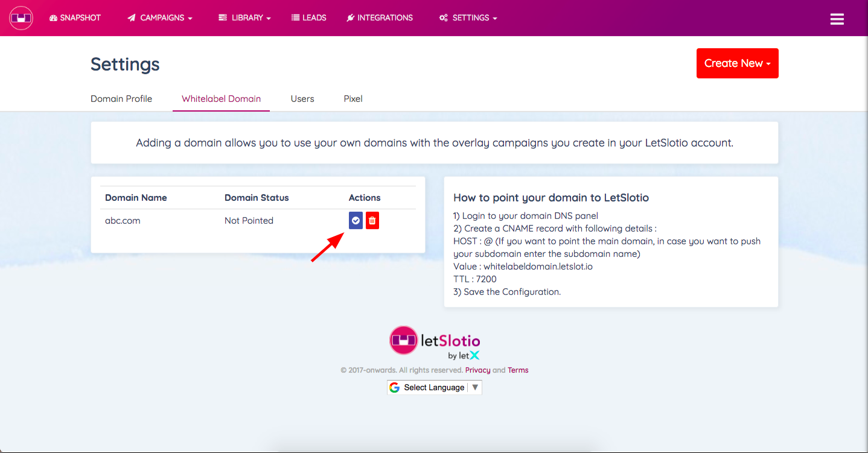This screenshot has height=453, width=868.
Task: Open the hamburger menu icon
Action: point(837,19)
